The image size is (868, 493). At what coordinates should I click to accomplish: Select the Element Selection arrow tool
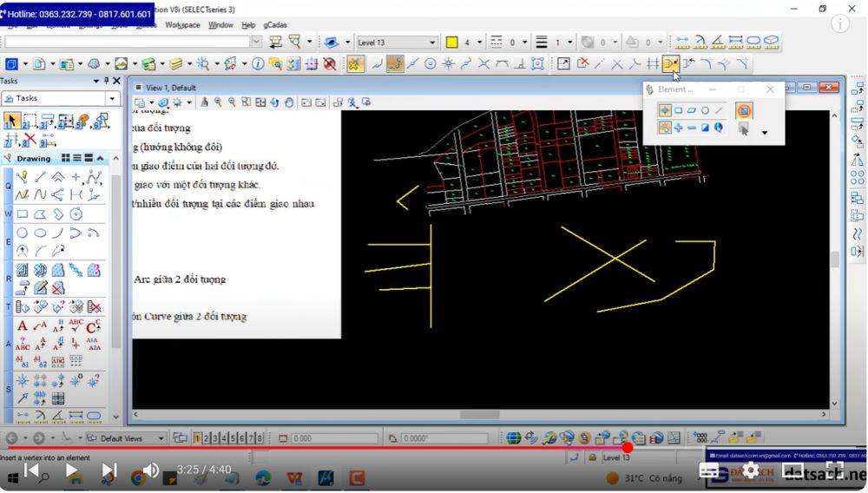[12, 121]
